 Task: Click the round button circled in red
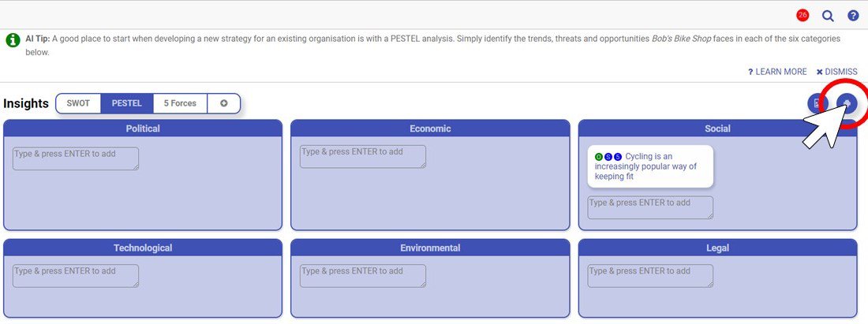click(847, 102)
